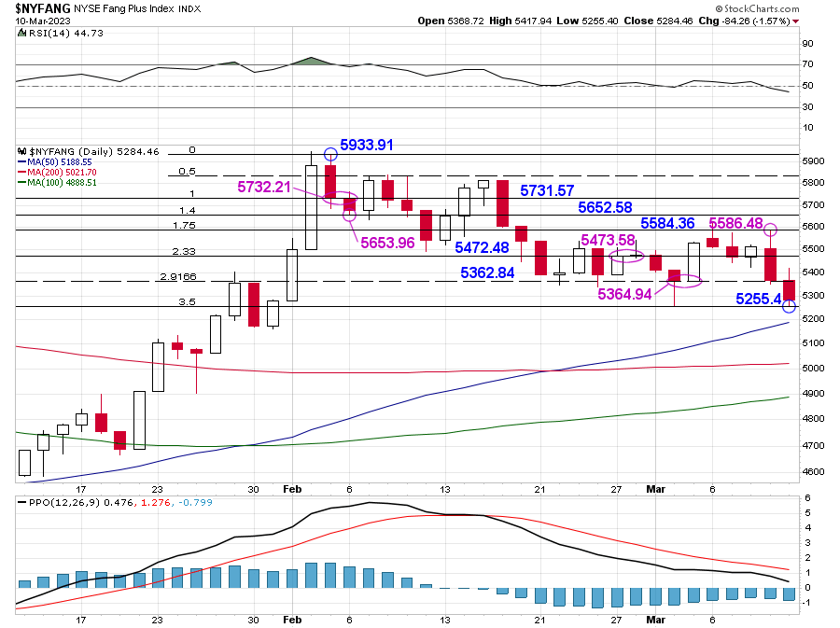The width and height of the screenshot is (840, 628).
Task: Click the 5000 price axis label
Action: tap(813, 369)
